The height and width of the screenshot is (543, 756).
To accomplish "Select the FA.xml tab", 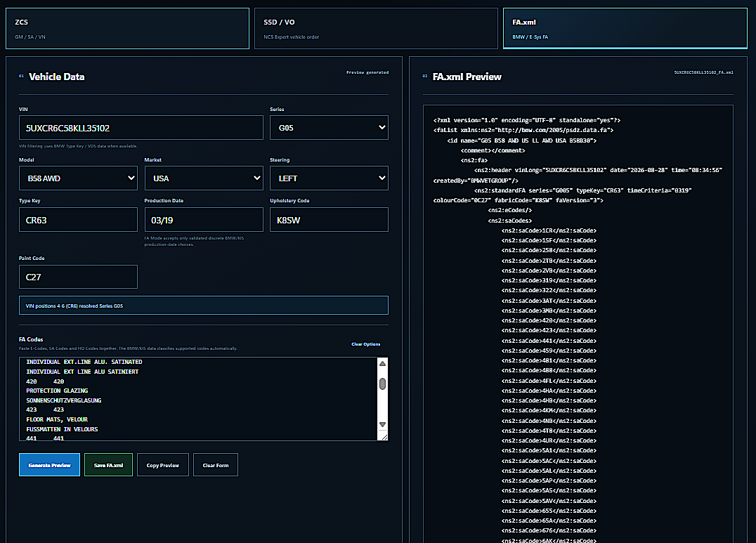I will coord(625,29).
